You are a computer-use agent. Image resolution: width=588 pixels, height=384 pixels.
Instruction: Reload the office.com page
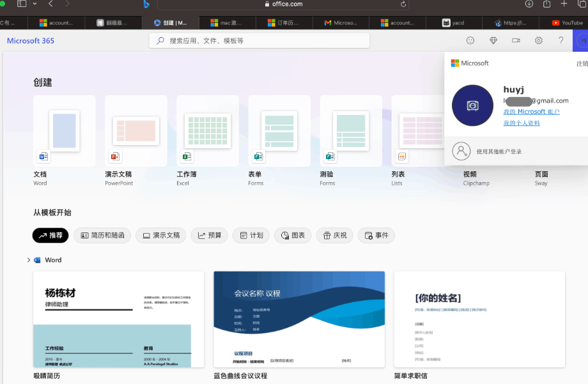click(403, 4)
